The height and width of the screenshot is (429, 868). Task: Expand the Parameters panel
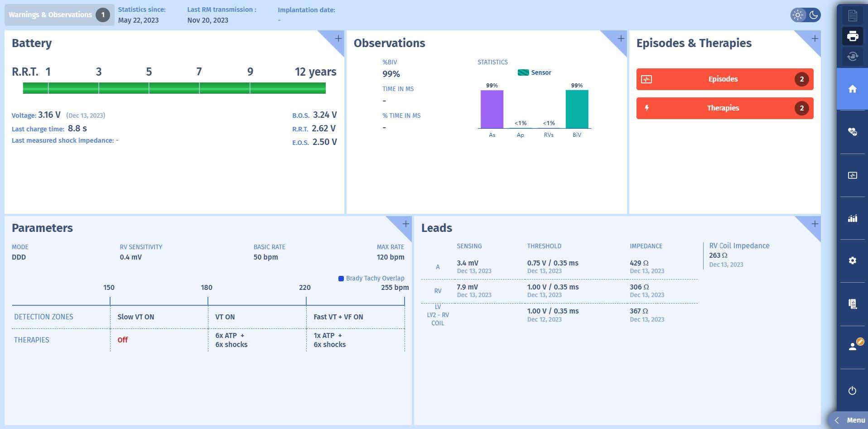tap(405, 224)
